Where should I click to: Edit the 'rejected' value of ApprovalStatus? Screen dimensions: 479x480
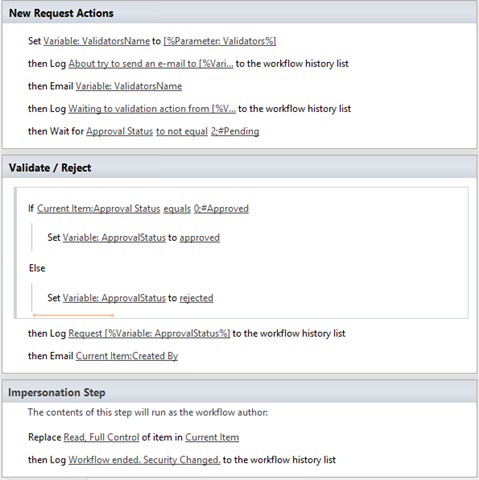[x=196, y=298]
